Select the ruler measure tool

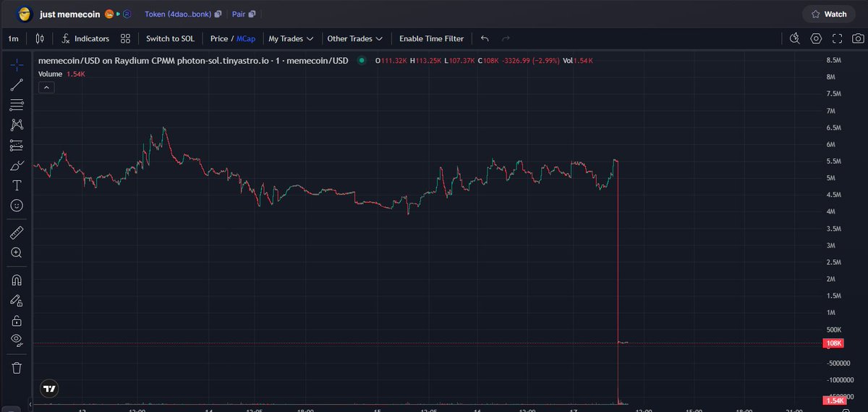pyautogui.click(x=17, y=232)
